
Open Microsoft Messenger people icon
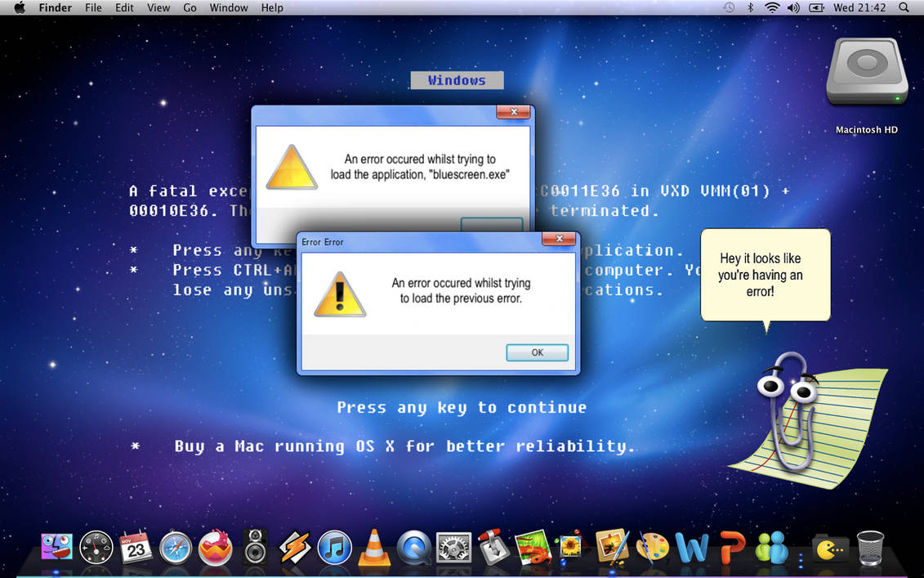[771, 547]
